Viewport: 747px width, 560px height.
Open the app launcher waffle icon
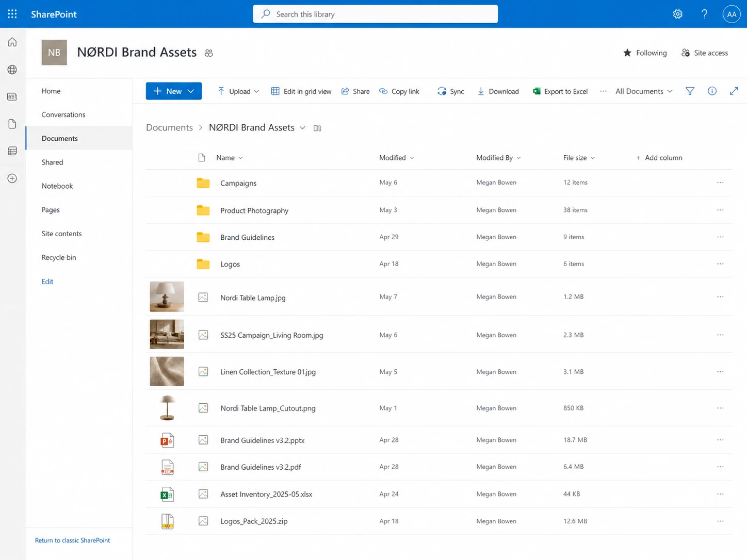pyautogui.click(x=12, y=14)
